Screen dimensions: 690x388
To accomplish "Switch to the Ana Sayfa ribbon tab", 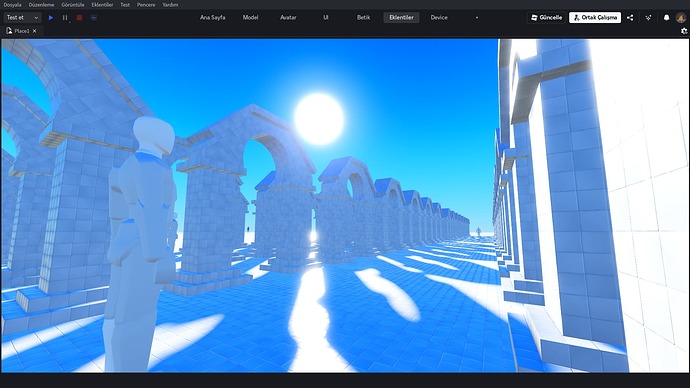I will pyautogui.click(x=213, y=18).
